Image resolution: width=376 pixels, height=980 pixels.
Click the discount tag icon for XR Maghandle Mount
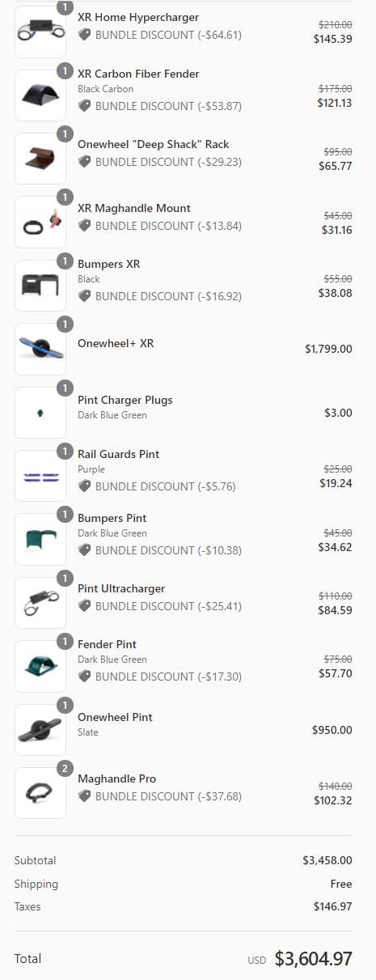tap(84, 226)
